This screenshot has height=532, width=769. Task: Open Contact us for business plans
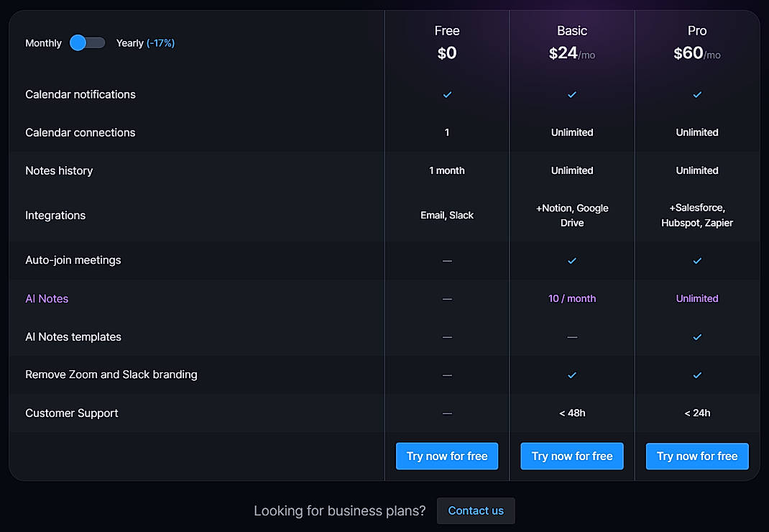[x=476, y=510]
